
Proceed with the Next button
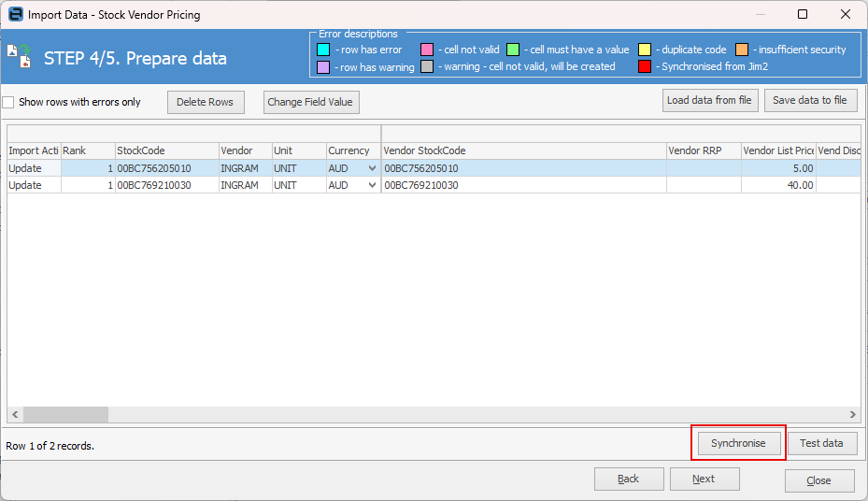(704, 480)
